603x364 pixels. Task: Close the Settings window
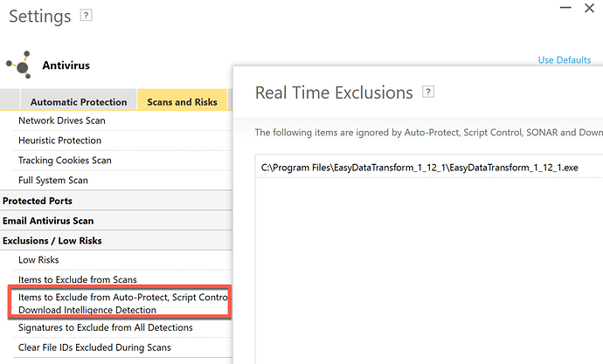(589, 8)
